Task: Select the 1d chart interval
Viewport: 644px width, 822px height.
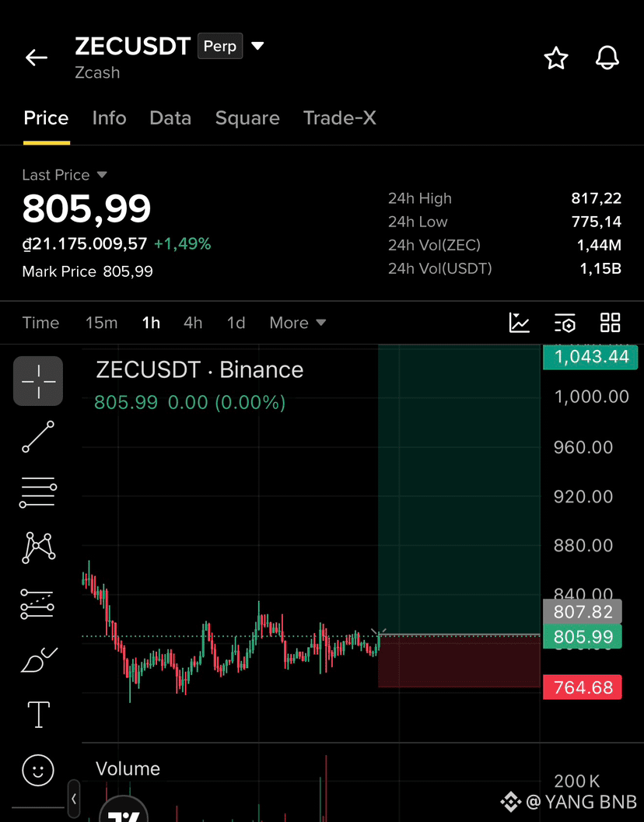Action: click(x=236, y=323)
